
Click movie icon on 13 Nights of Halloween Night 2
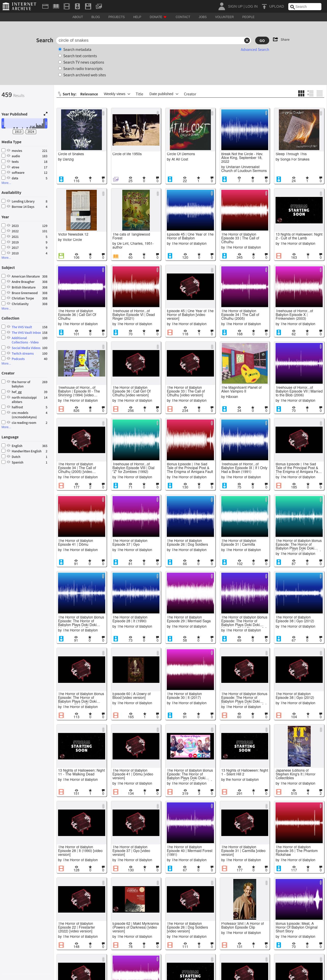(279, 256)
